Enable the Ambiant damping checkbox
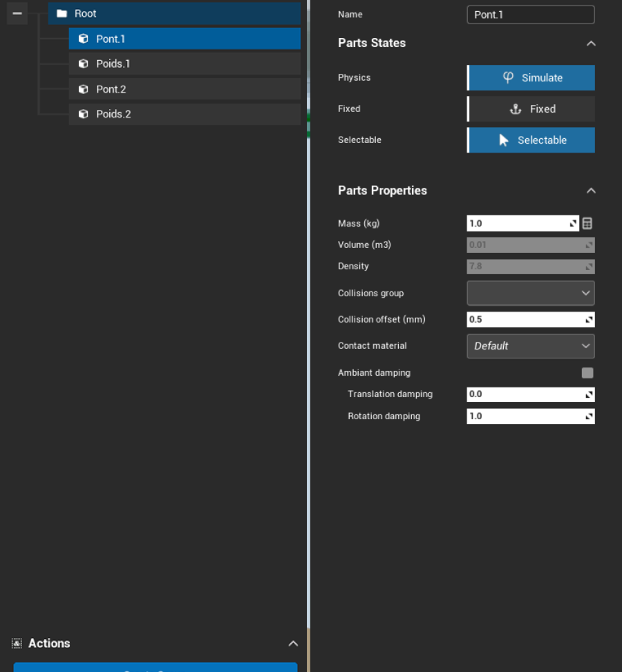 [587, 373]
